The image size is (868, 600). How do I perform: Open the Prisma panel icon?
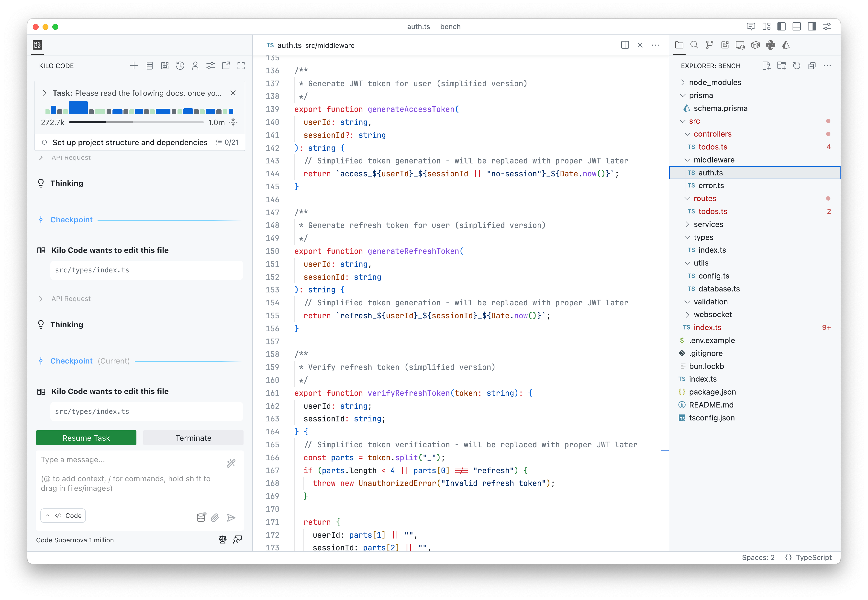coord(786,45)
